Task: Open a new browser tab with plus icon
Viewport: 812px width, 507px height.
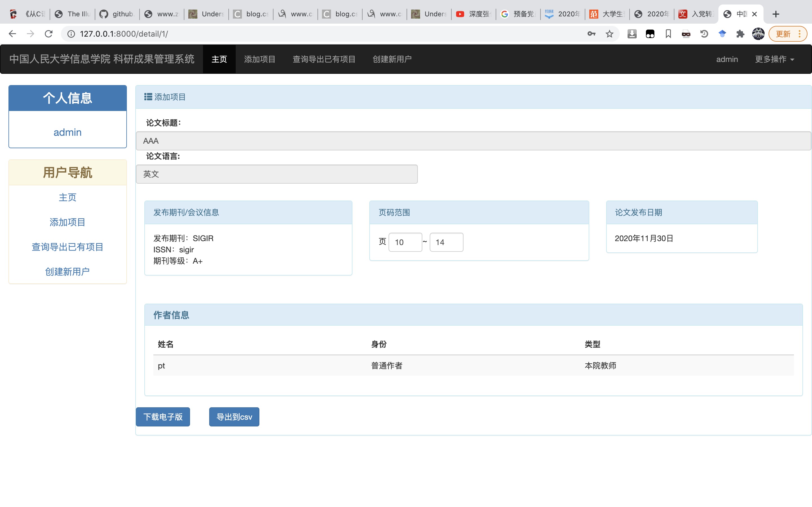Action: [775, 14]
